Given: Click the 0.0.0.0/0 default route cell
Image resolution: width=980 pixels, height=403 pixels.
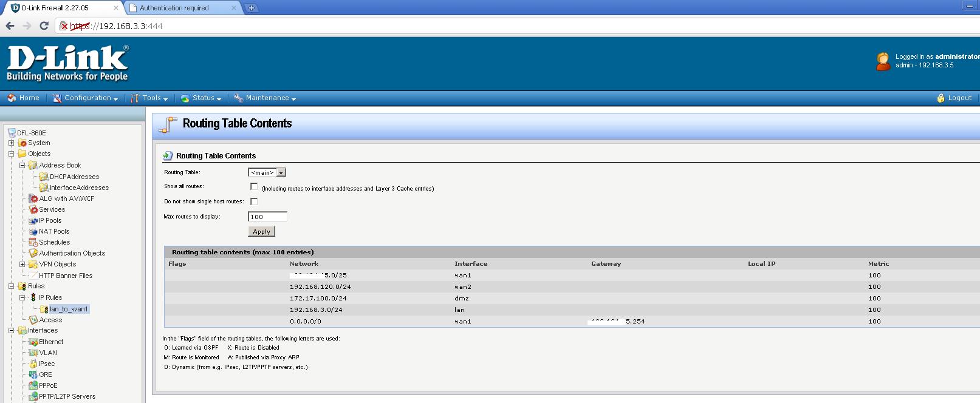Looking at the screenshot, I should pos(306,321).
